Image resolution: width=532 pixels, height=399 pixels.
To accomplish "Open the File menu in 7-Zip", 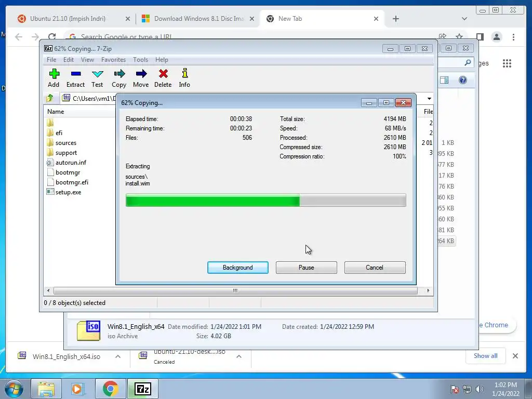I will (x=51, y=60).
